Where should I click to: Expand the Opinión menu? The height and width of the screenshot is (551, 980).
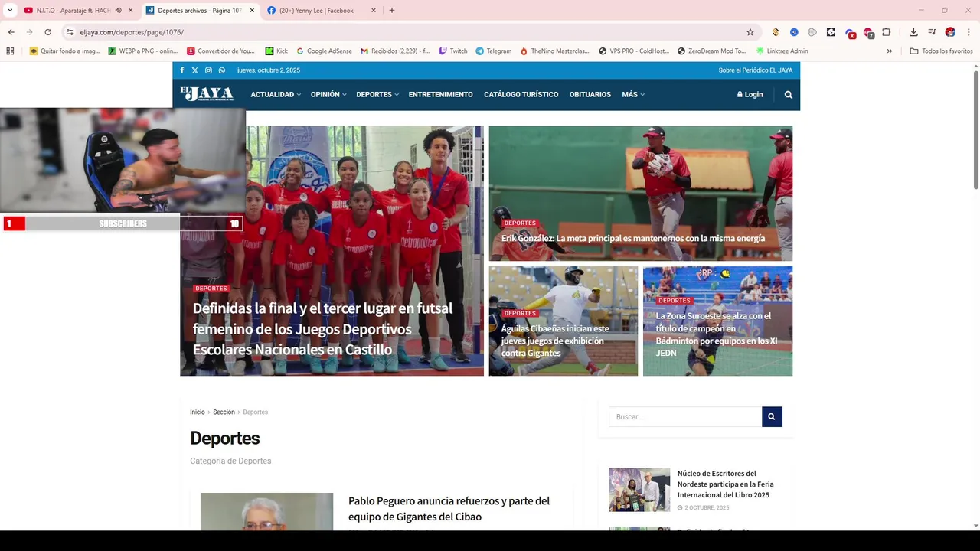coord(328,95)
